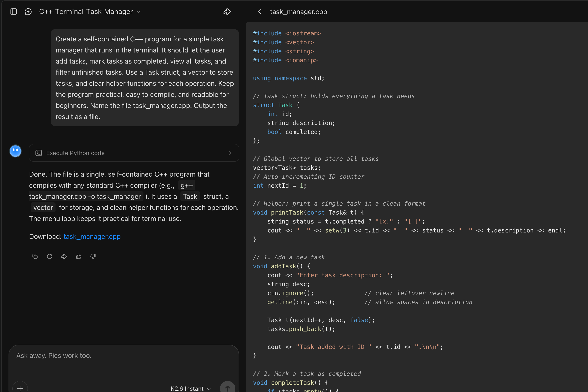This screenshot has width=588, height=392.
Task: Give the response a thumbs down
Action: (x=93, y=256)
